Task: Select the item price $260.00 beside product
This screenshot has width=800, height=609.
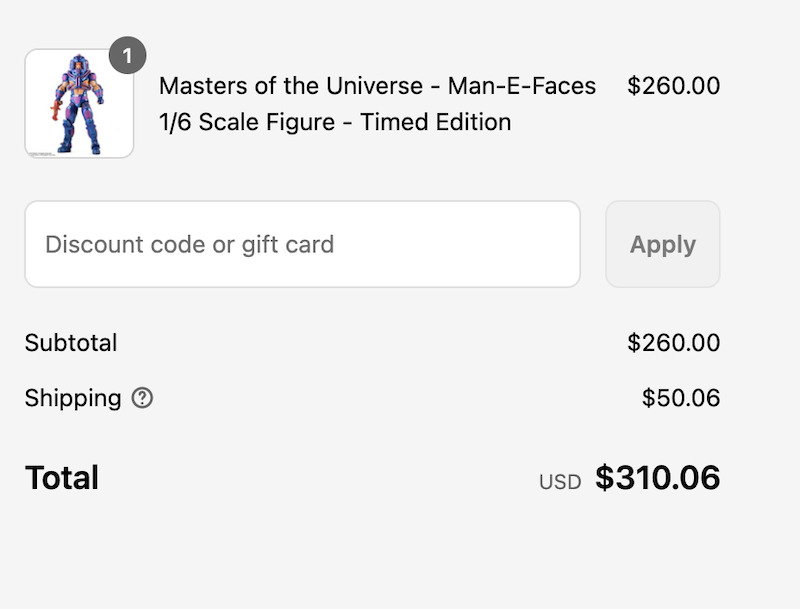Action: point(673,86)
